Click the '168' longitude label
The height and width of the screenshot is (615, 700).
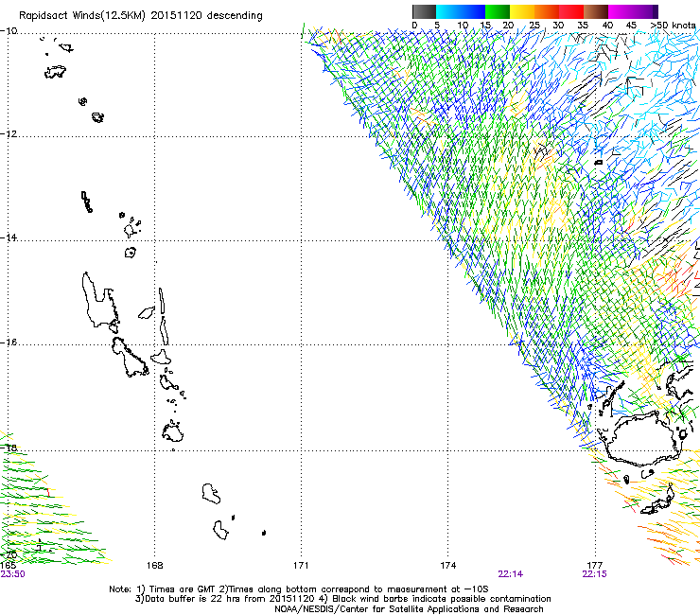click(x=154, y=566)
